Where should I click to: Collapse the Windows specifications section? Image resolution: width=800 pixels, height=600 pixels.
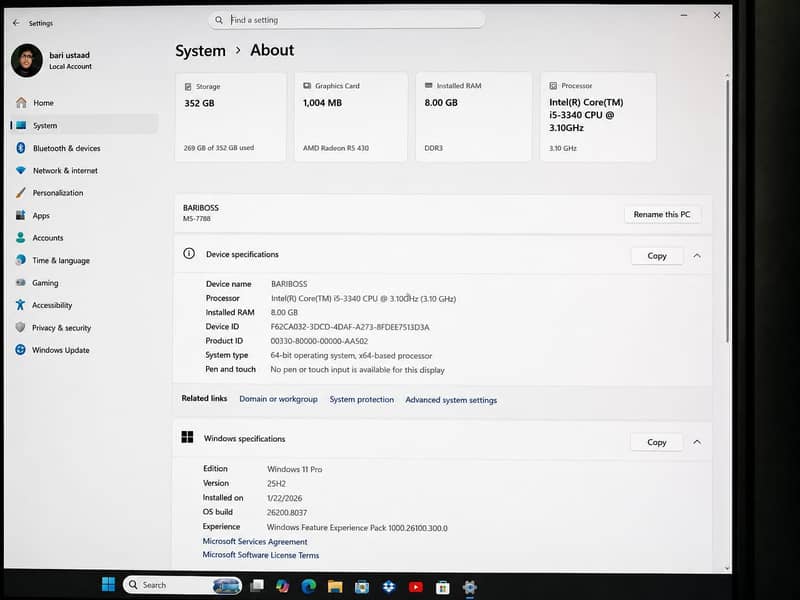click(x=697, y=442)
